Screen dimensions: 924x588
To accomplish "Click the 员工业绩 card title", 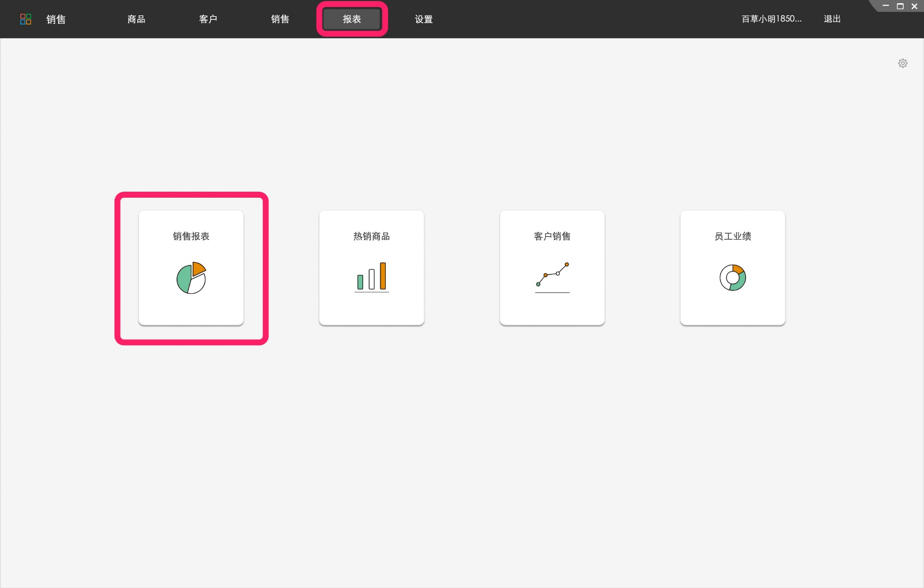I will pyautogui.click(x=733, y=236).
